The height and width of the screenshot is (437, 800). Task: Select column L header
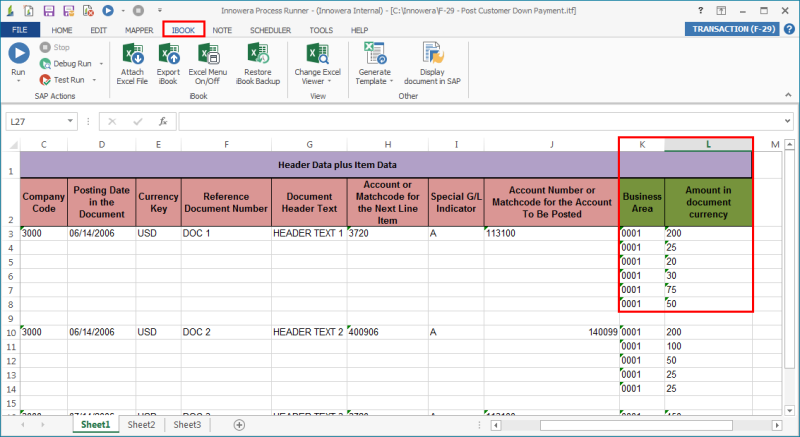pyautogui.click(x=708, y=145)
